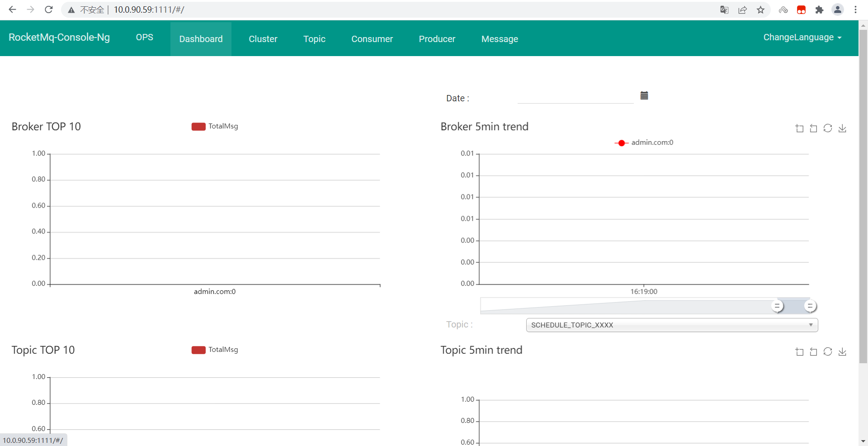Open the date picker calendar icon
868x446 pixels.
pyautogui.click(x=644, y=95)
